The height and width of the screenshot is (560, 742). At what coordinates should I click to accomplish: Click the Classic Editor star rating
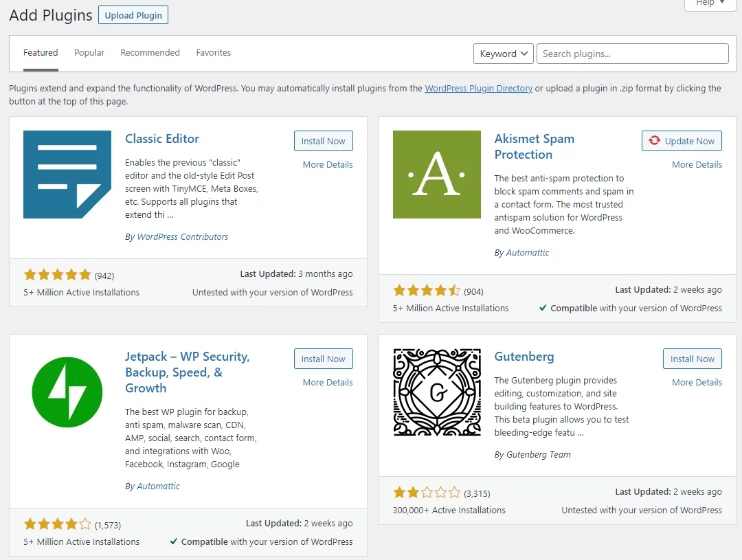click(x=57, y=275)
